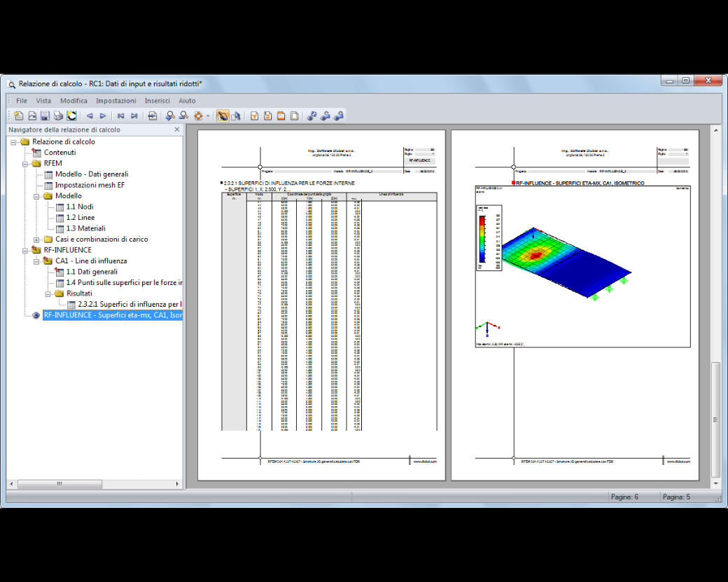Viewport: 728px width, 582px height.
Task: Create a new printout report
Action: tap(19, 116)
